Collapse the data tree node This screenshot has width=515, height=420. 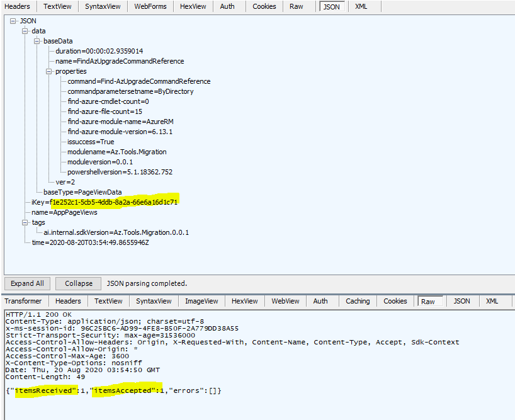pos(24,30)
